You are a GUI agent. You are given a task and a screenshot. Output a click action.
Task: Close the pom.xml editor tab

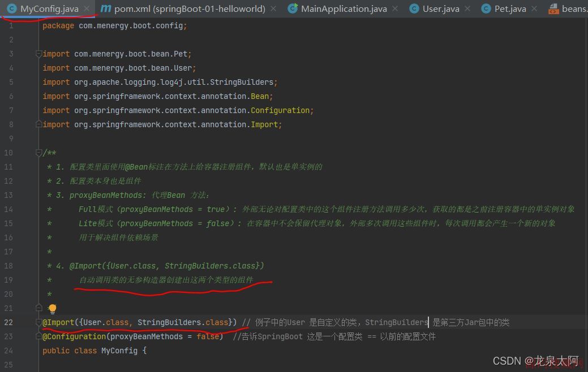click(273, 9)
